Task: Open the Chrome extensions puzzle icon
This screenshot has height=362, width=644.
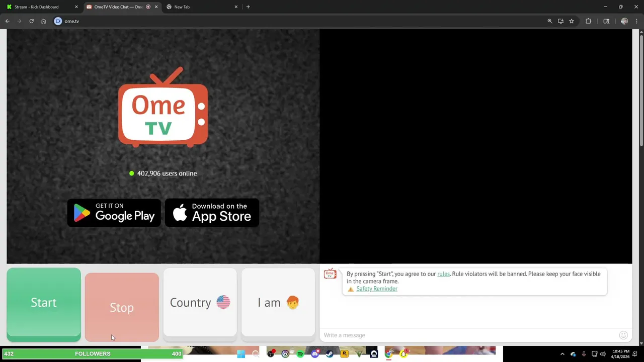Action: click(588, 21)
